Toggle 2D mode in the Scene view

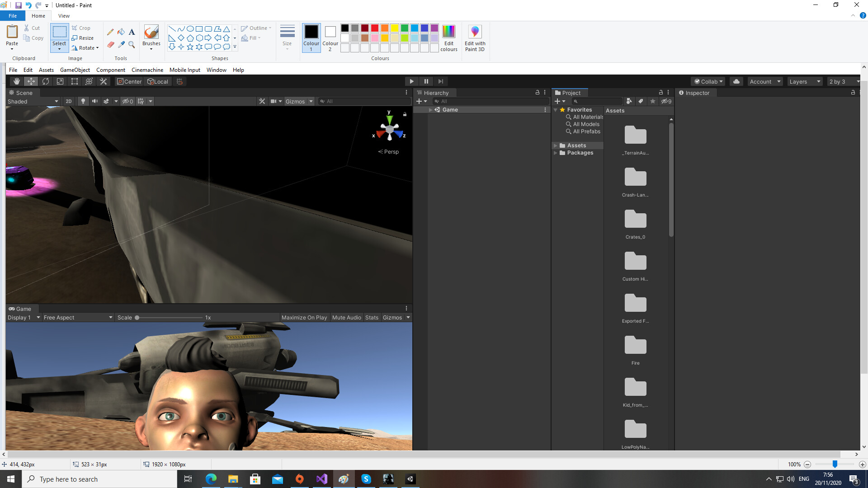[68, 101]
